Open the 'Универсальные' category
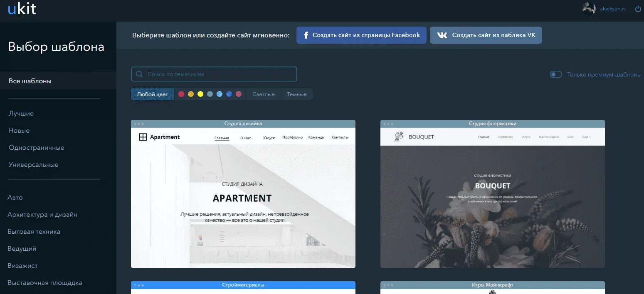The image size is (644, 294). [34, 165]
